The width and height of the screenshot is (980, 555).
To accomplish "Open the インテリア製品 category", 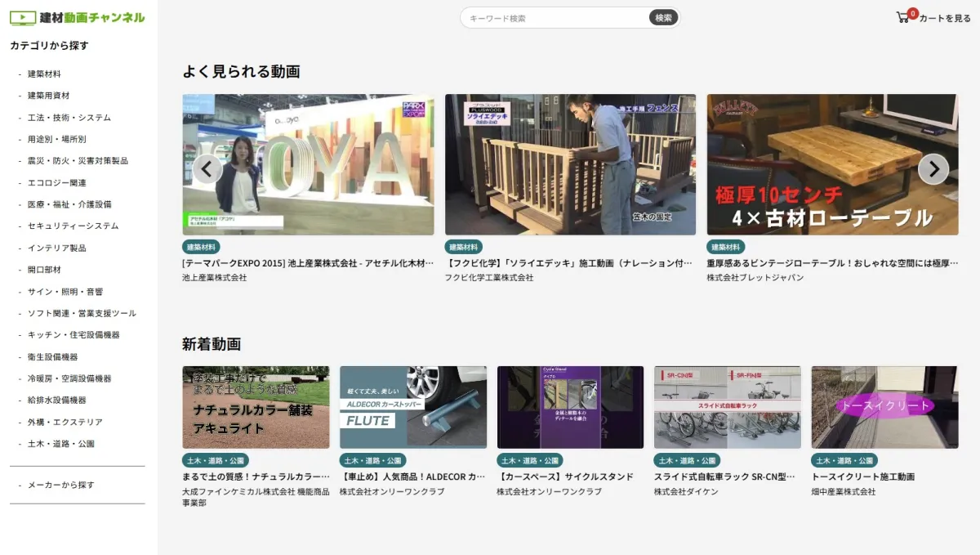I will 56,248.
